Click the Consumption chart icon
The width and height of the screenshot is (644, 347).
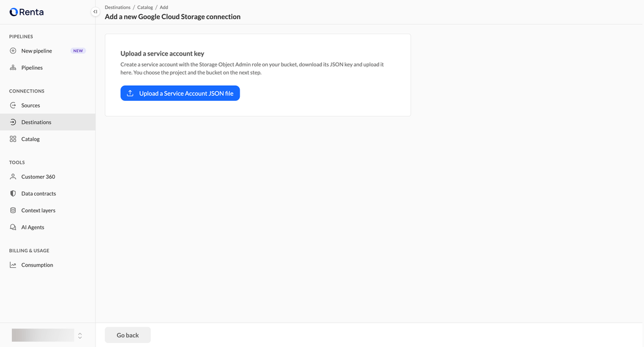click(x=13, y=265)
